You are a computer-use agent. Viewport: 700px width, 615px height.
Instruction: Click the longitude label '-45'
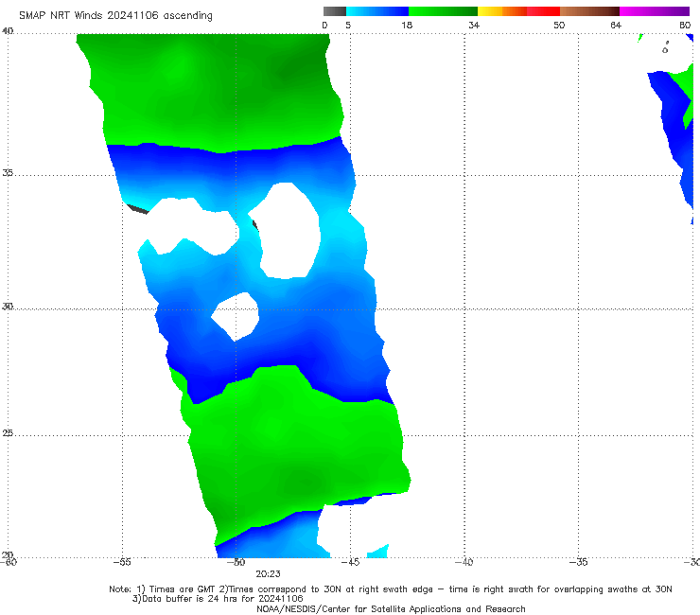[x=350, y=562]
